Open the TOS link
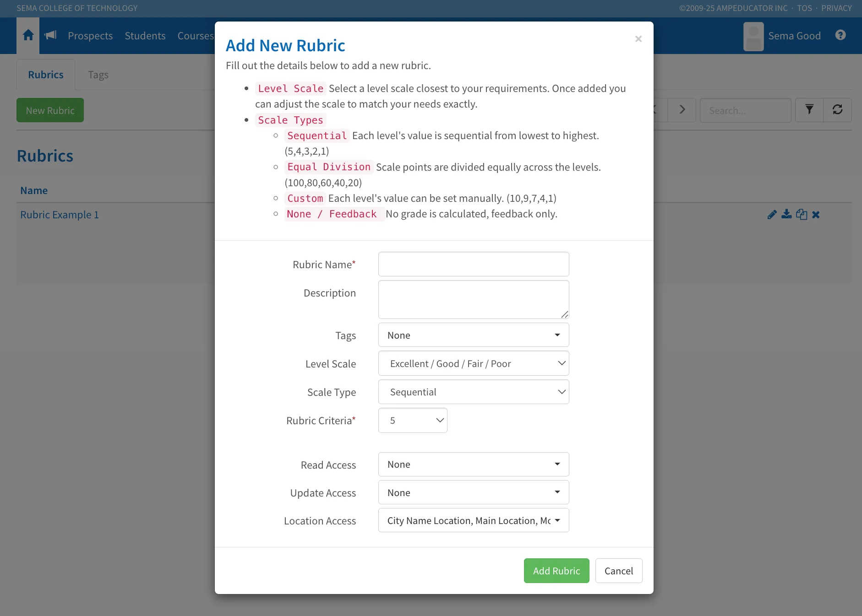The width and height of the screenshot is (862, 616). (804, 8)
